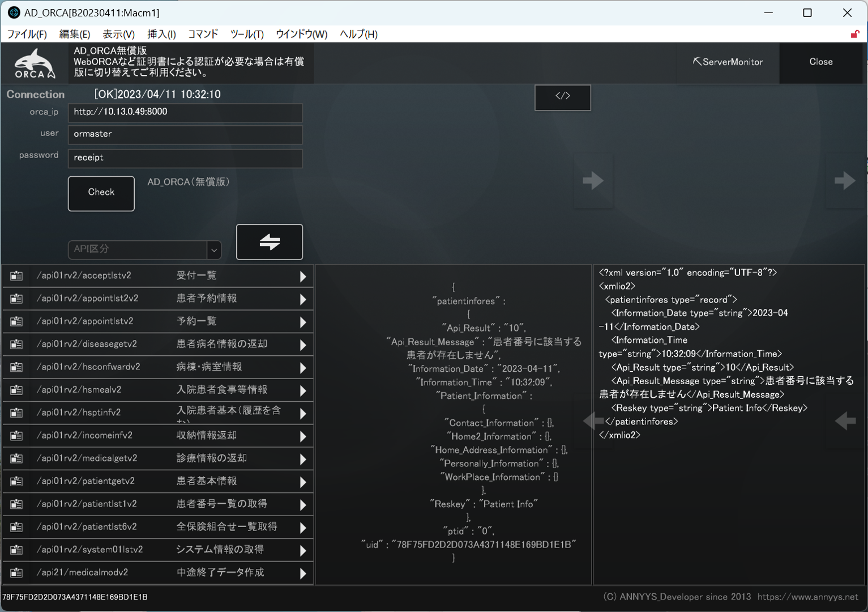Click AD_ORCA(無償版) label near Check
This screenshot has width=868, height=612.
point(189,182)
